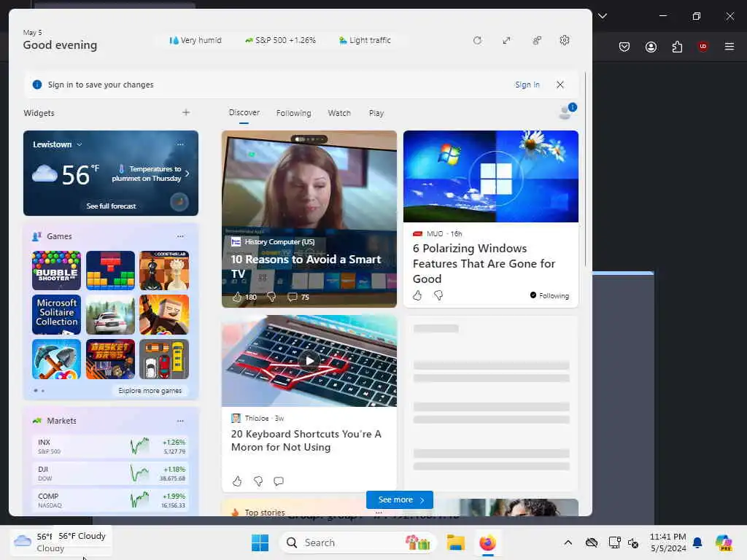Switch to the Following tab

293,113
